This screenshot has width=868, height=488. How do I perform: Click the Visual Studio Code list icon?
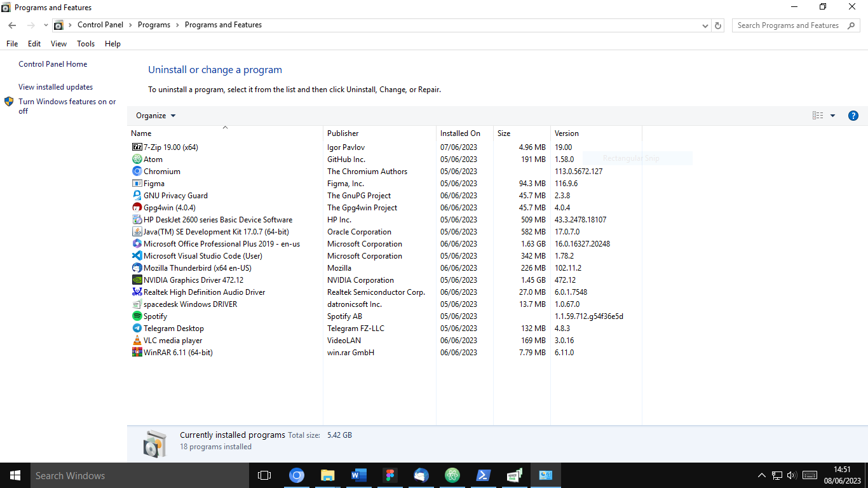pyautogui.click(x=137, y=255)
